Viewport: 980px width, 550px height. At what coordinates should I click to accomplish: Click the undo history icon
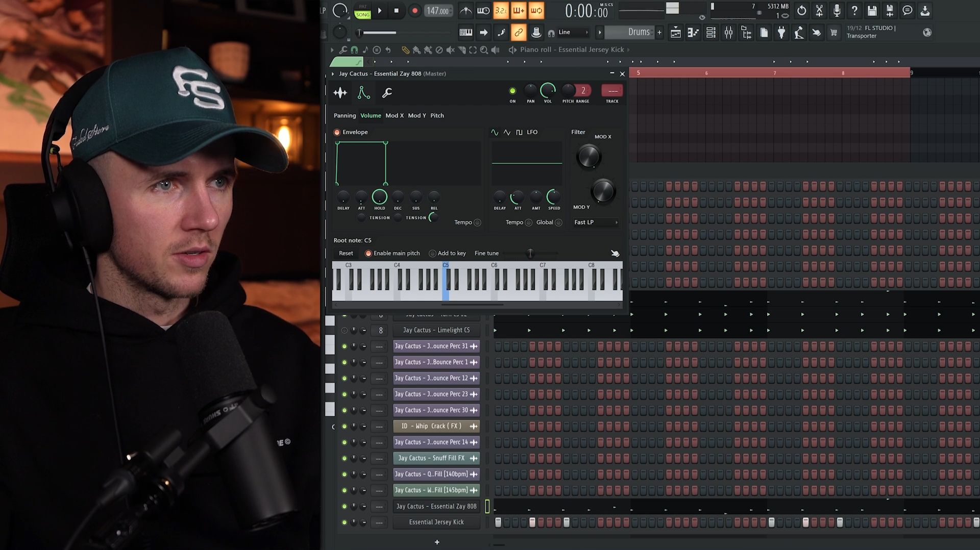pyautogui.click(x=802, y=10)
